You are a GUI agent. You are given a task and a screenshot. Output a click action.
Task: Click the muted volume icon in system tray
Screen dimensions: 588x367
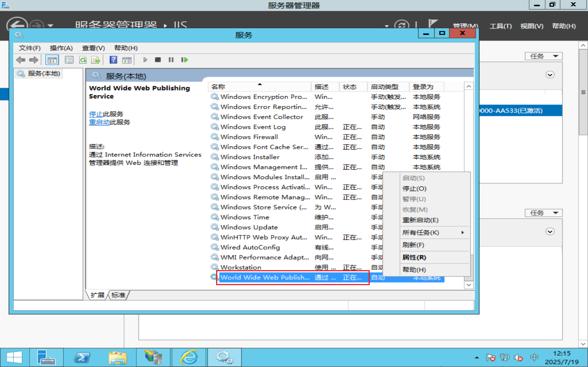[x=519, y=357]
